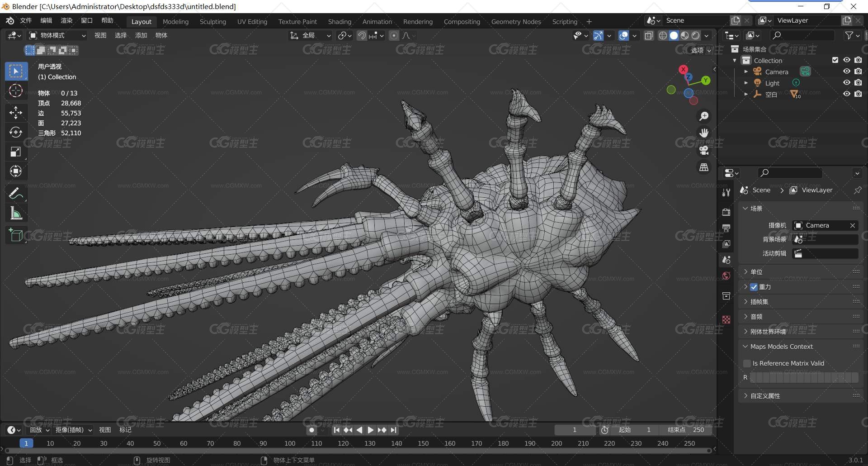Open the 回放 playback dropdown

click(x=39, y=430)
